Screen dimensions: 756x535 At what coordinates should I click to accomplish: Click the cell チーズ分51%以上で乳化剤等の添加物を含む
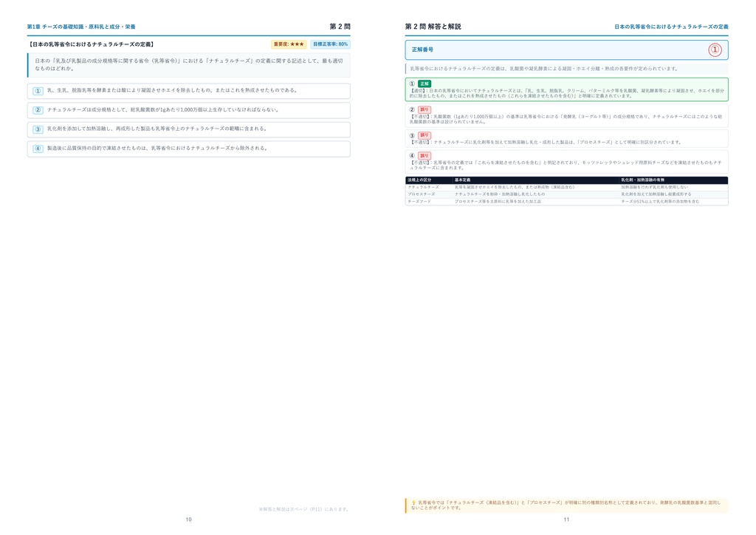(660, 202)
